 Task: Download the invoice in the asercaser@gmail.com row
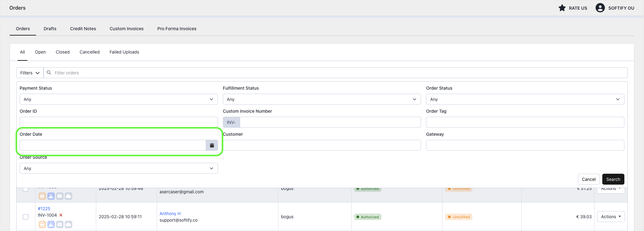(51, 196)
